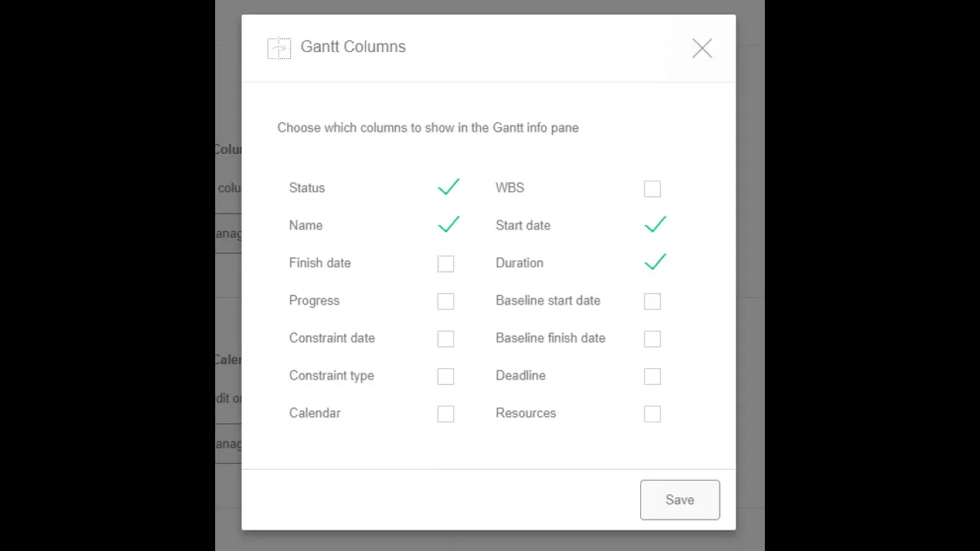
Task: Close the Gantt Columns dialog
Action: click(x=701, y=49)
